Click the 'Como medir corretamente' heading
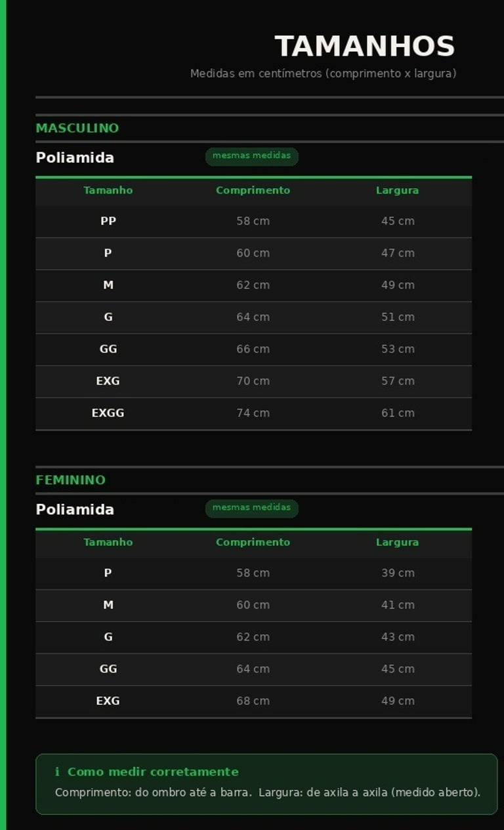Image resolution: width=504 pixels, height=830 pixels. [x=153, y=772]
